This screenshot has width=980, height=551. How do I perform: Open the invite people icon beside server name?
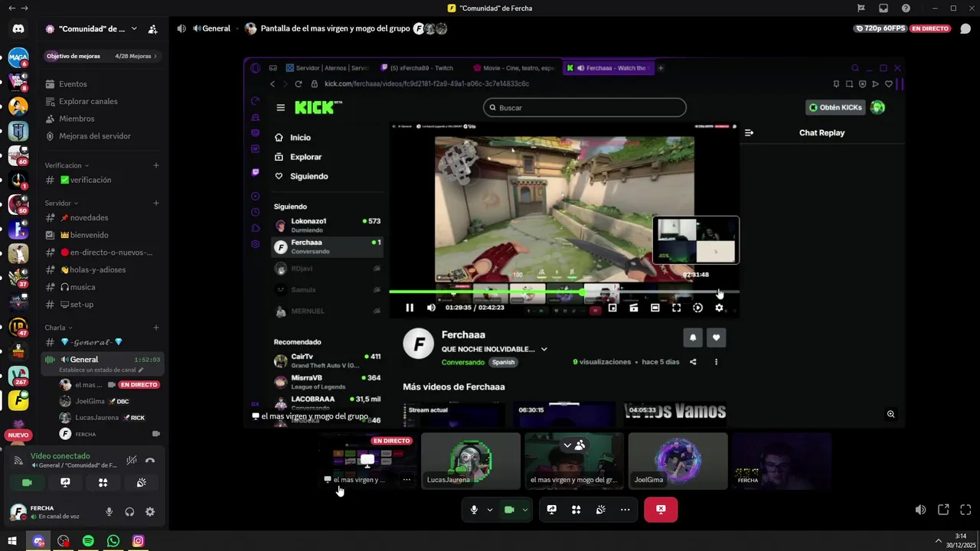(153, 29)
